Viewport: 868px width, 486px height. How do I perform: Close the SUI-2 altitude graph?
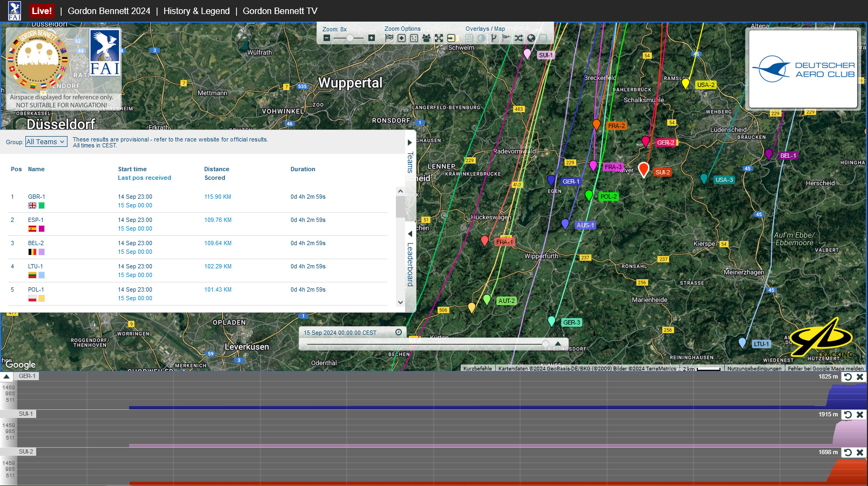click(860, 453)
